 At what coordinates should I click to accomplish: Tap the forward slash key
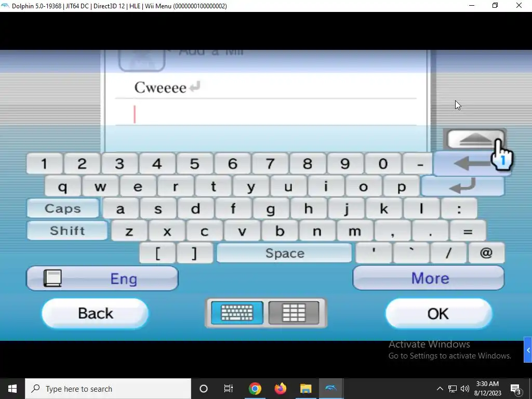pyautogui.click(x=448, y=253)
